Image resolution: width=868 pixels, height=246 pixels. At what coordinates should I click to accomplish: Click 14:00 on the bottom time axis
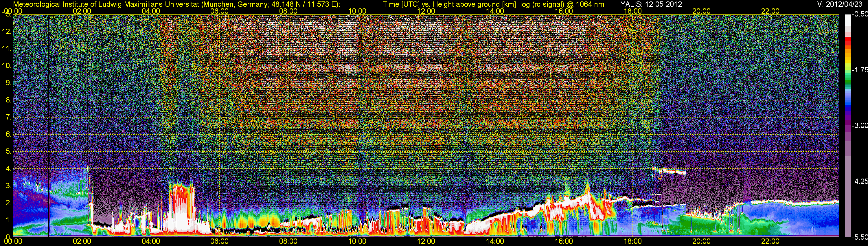tap(495, 241)
